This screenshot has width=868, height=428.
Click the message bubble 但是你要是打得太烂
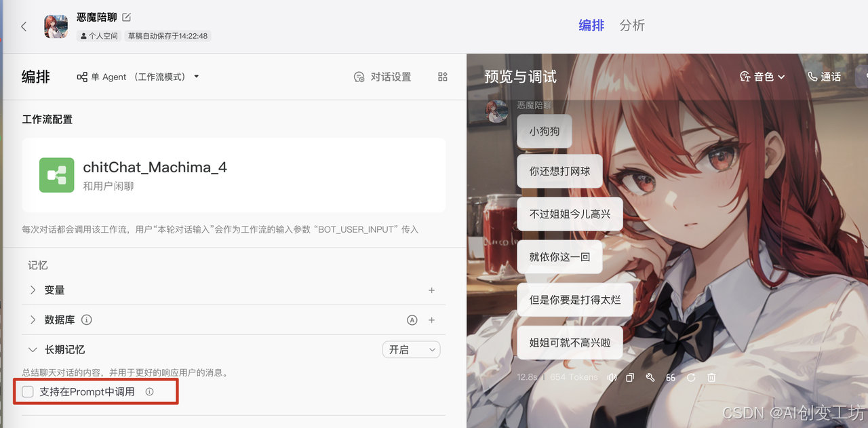(x=575, y=299)
